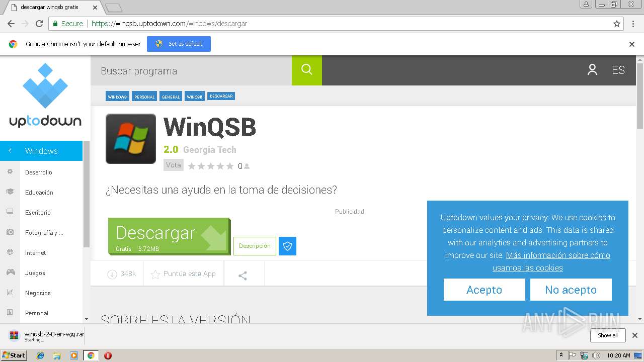Click the Desarrollo gear icon in sidebar
644x362 pixels.
point(10,172)
